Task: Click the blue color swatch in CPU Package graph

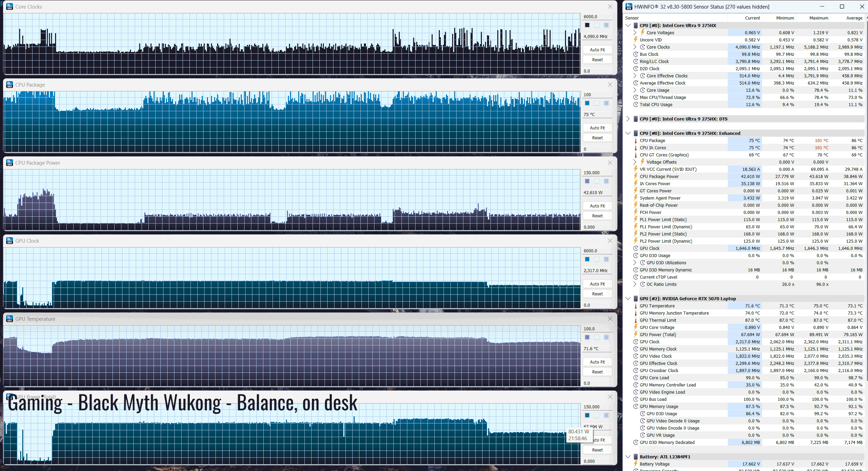Action: (x=587, y=103)
